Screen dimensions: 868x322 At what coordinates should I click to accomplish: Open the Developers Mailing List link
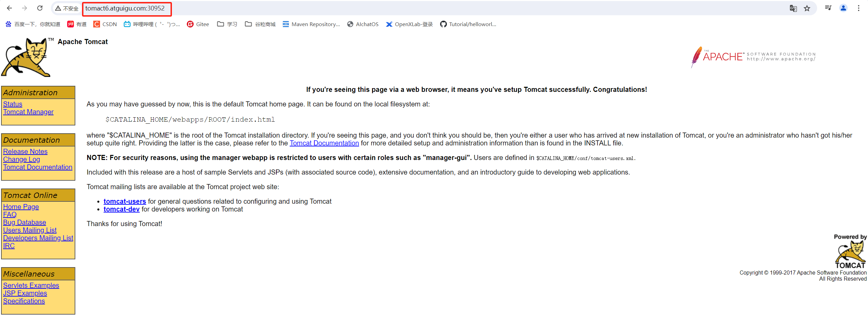pyautogui.click(x=38, y=238)
